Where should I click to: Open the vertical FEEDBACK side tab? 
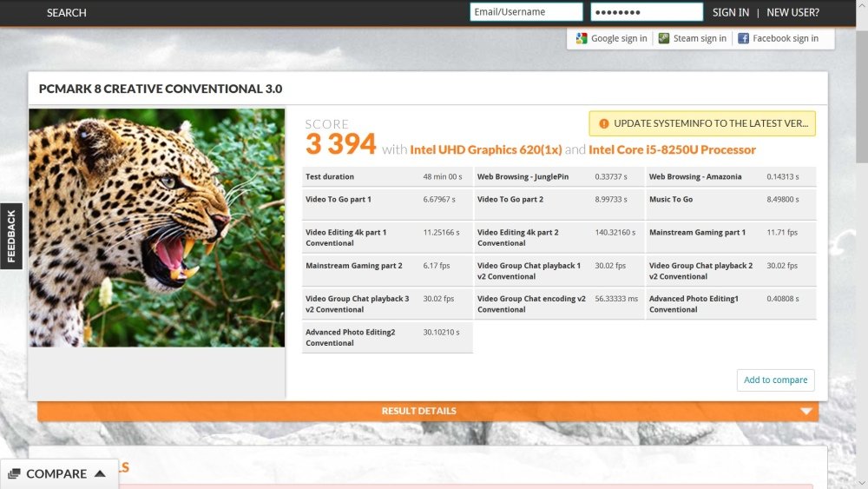click(x=11, y=236)
